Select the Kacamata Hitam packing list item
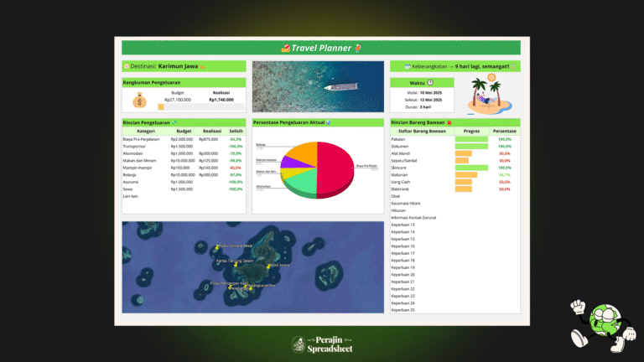The image size is (644, 362). (x=405, y=204)
